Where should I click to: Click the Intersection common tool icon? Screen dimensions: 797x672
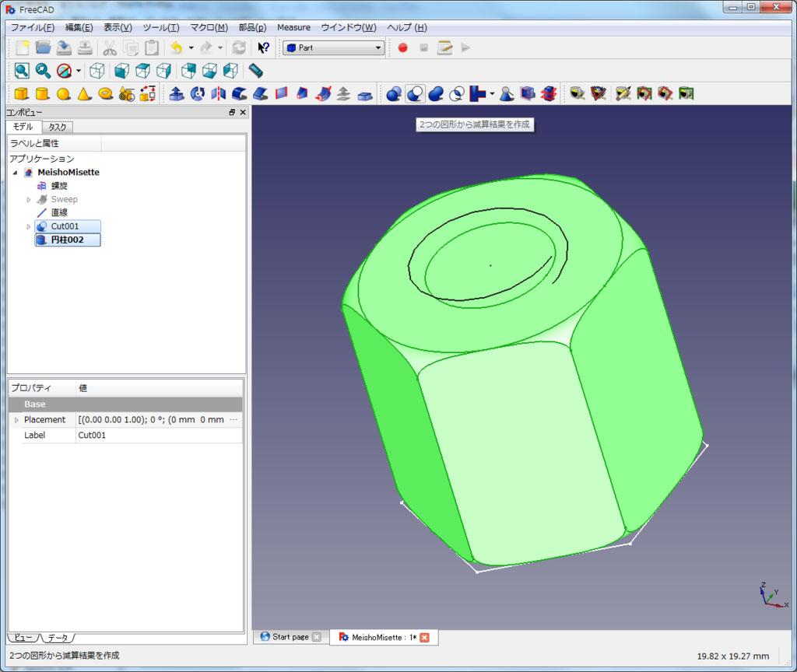(x=457, y=93)
